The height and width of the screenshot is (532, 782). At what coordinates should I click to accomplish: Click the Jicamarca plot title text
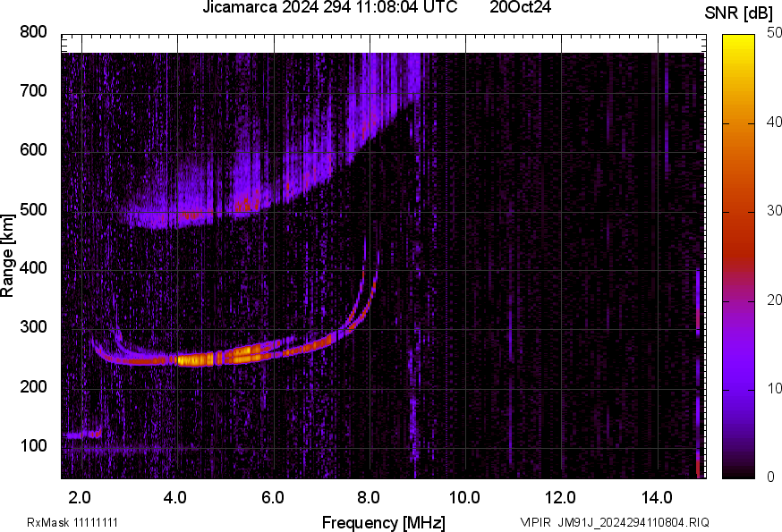click(x=329, y=8)
